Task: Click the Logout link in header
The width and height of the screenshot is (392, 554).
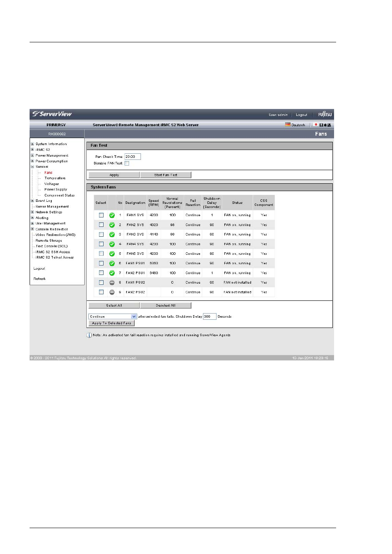Action: [302, 115]
